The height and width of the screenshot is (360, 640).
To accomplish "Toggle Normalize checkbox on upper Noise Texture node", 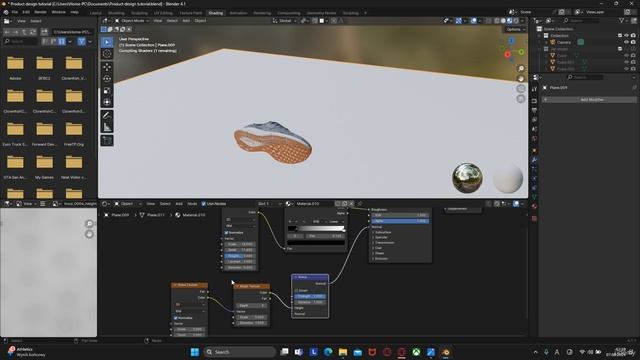I will (x=227, y=233).
